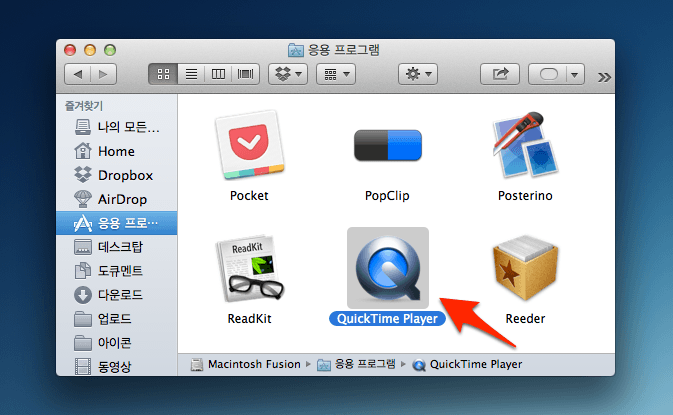Open Home in the sidebar
Viewport: 673px width, 415px height.
117,151
